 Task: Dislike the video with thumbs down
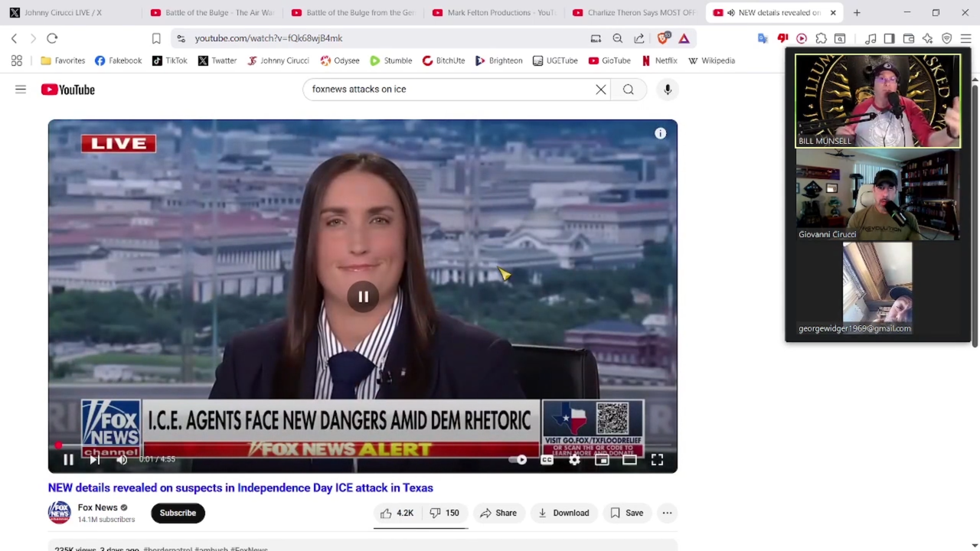click(445, 513)
